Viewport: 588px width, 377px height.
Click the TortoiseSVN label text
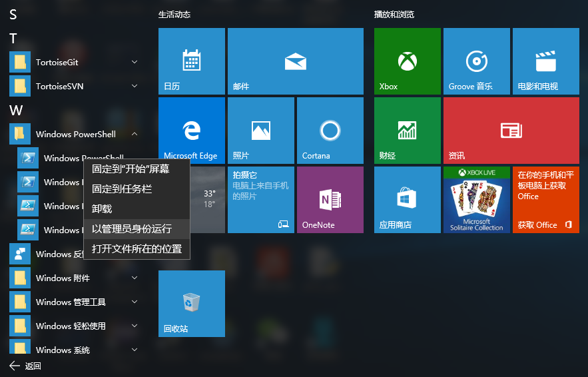click(x=60, y=87)
